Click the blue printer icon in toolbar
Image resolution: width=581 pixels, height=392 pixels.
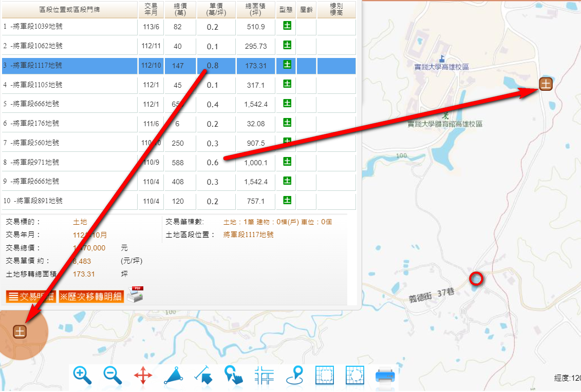385,376
